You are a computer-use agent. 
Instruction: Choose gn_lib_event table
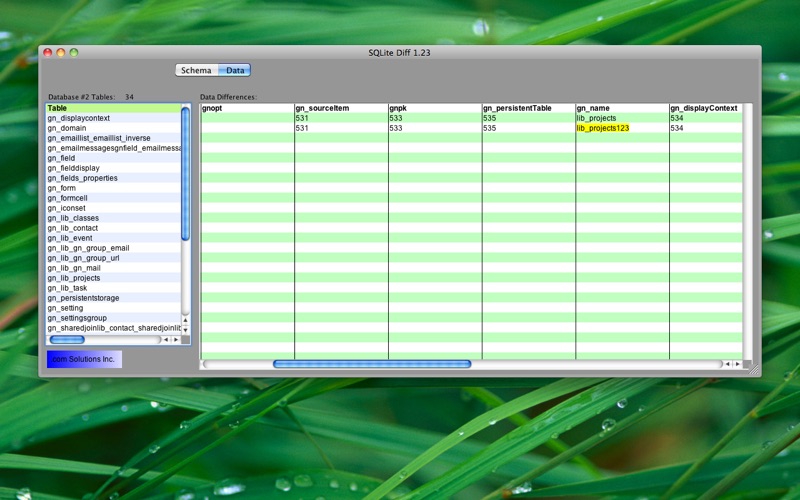114,238
